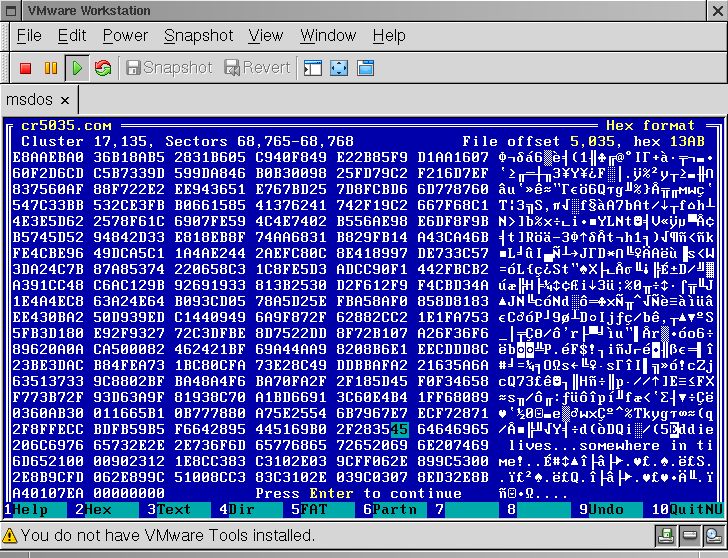Click the 'lives...somewhere in ti' text

[611, 446]
